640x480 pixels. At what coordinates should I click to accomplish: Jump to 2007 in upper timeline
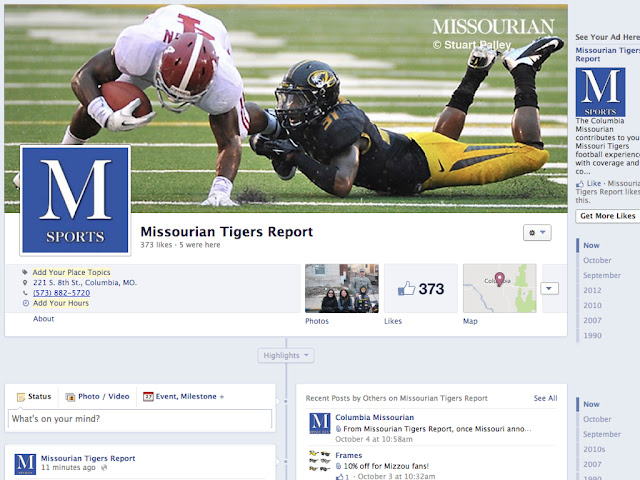(x=592, y=320)
